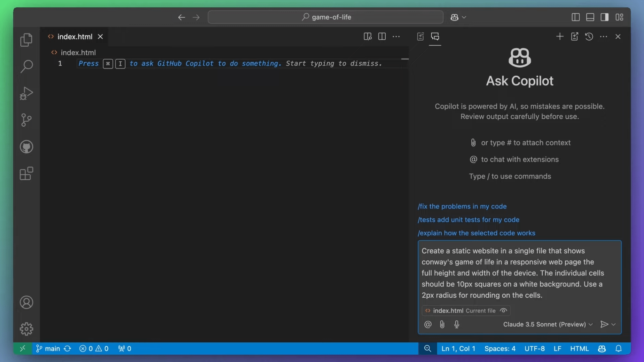The width and height of the screenshot is (644, 362).
Task: Open the Run and Debug view
Action: click(x=26, y=93)
